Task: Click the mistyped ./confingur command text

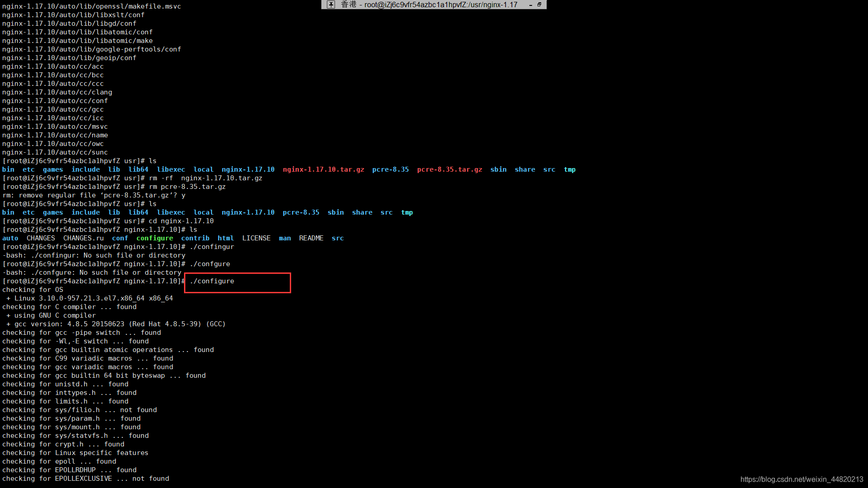Action: tap(212, 247)
